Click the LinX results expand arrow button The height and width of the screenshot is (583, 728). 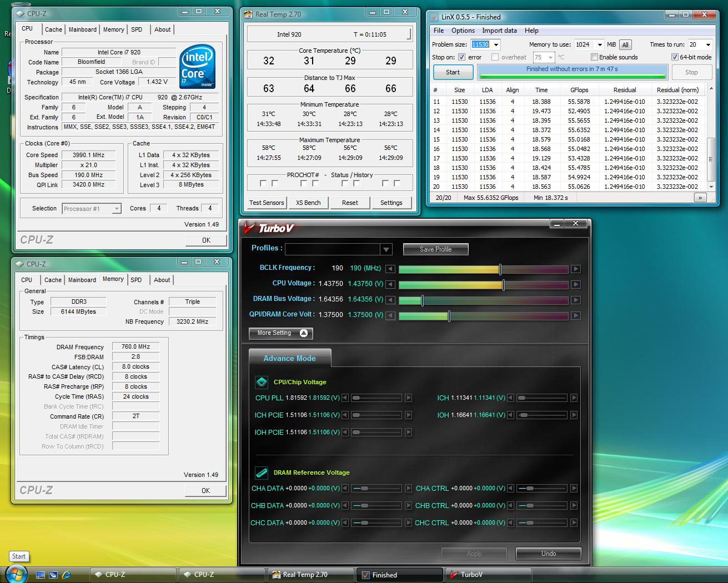click(700, 198)
